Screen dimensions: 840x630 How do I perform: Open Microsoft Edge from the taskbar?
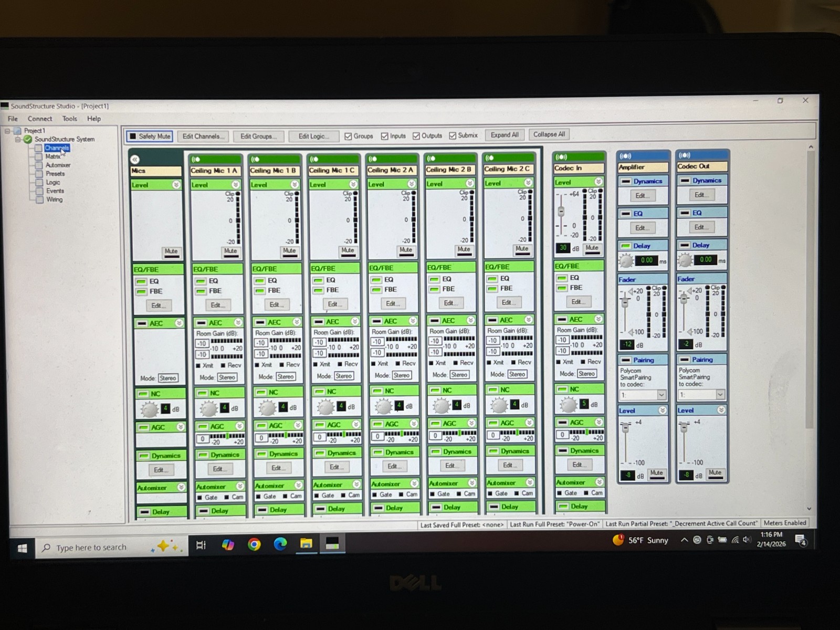[x=280, y=544]
